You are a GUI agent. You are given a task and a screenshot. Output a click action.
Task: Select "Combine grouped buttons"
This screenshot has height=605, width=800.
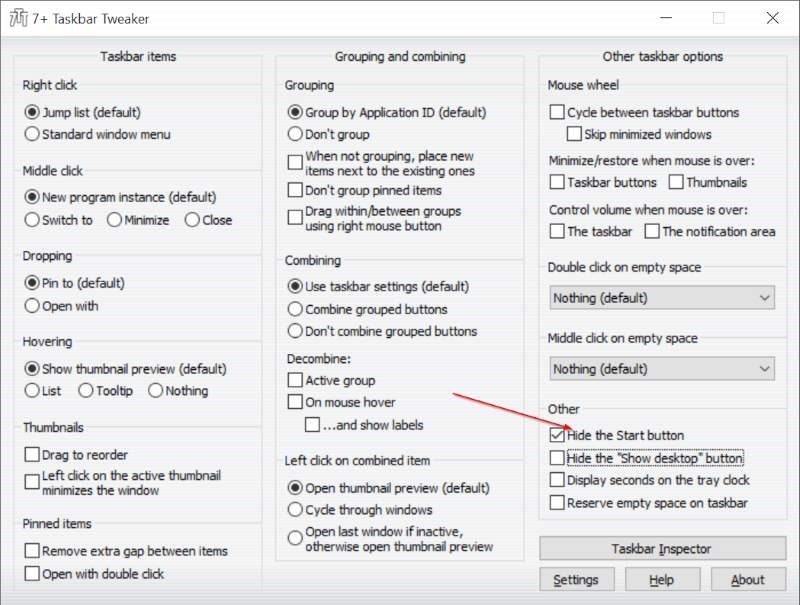(x=295, y=310)
